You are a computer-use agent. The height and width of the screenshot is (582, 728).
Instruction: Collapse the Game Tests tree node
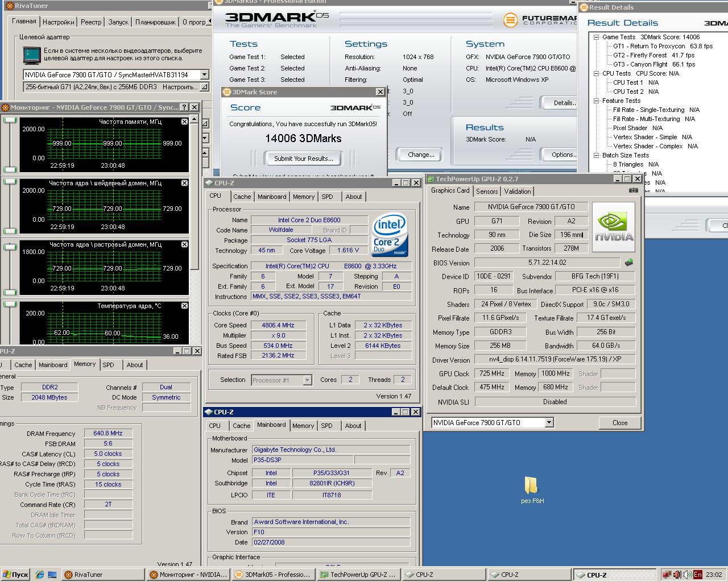coord(597,37)
